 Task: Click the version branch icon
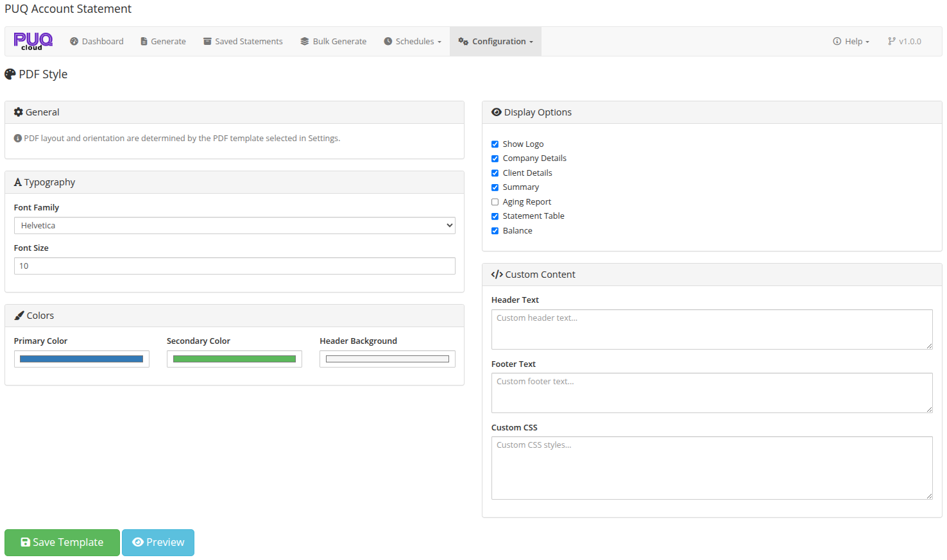tap(891, 42)
